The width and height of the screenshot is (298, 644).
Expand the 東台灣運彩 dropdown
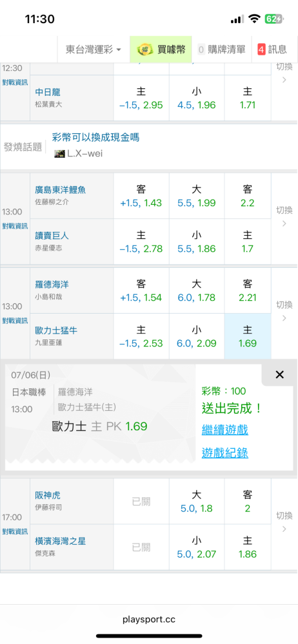[94, 50]
